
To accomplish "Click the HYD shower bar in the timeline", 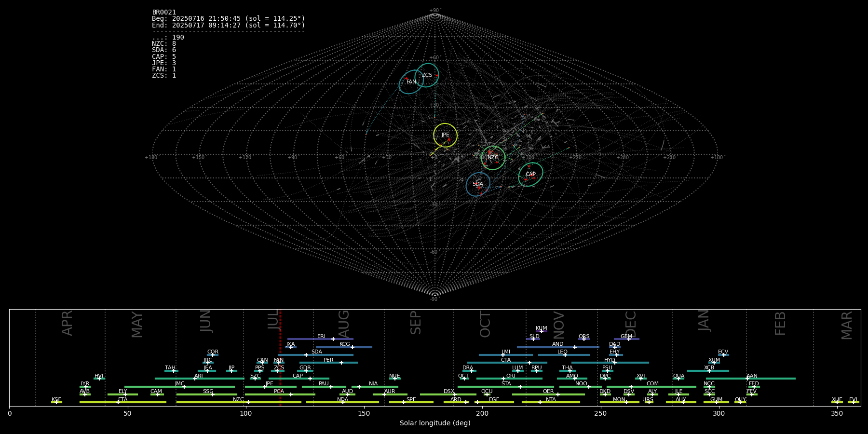I will 610,363.
